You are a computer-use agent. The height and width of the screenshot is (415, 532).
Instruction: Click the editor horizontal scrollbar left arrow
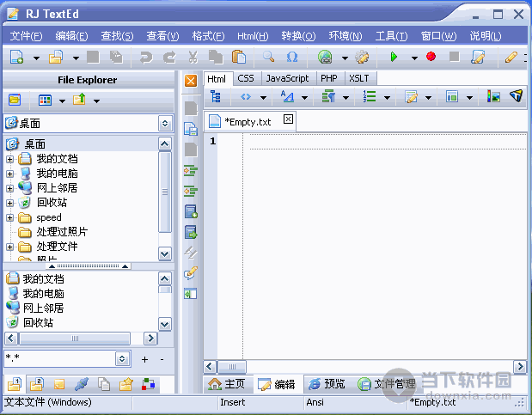[210, 367]
